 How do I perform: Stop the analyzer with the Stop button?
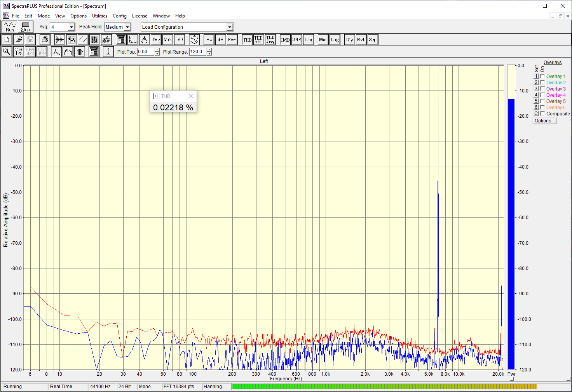click(25, 27)
